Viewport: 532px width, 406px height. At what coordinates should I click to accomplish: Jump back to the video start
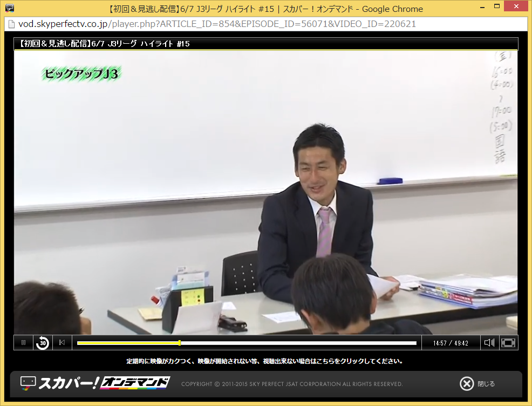[x=62, y=342]
